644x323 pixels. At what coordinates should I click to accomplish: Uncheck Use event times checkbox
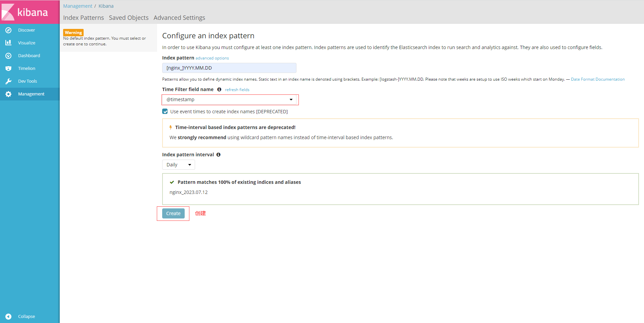pyautogui.click(x=165, y=112)
